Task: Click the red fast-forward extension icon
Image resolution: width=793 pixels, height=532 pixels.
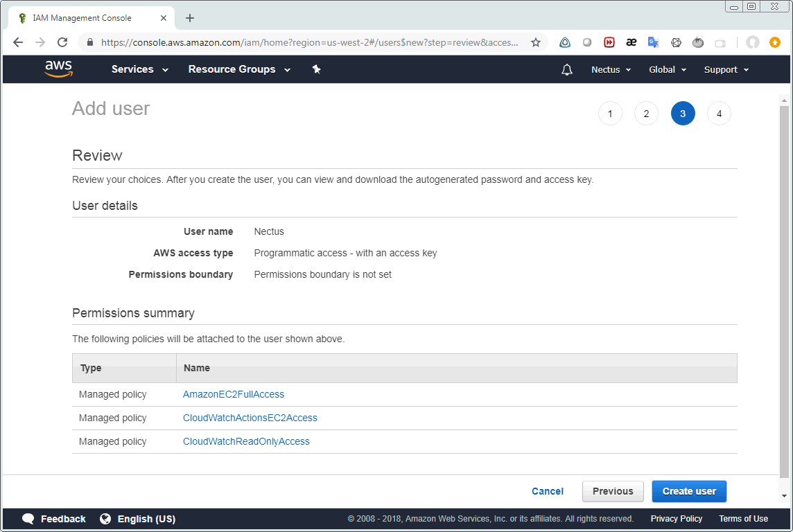Action: (609, 42)
